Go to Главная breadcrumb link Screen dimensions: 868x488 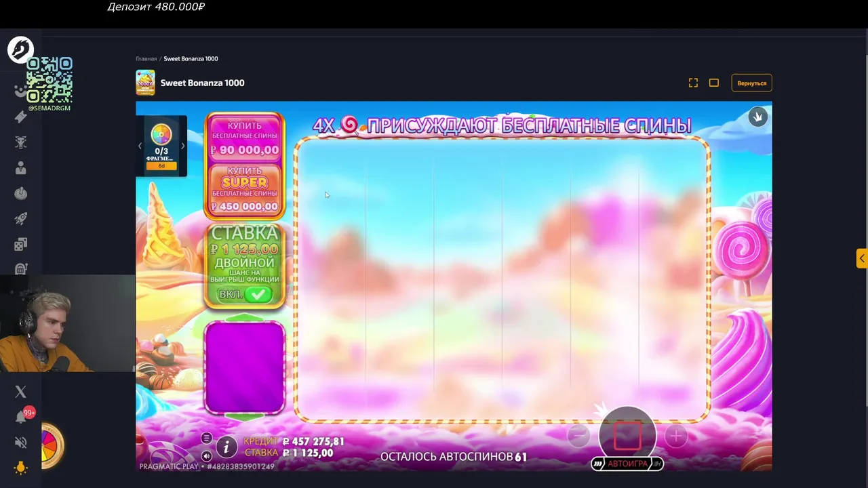146,59
